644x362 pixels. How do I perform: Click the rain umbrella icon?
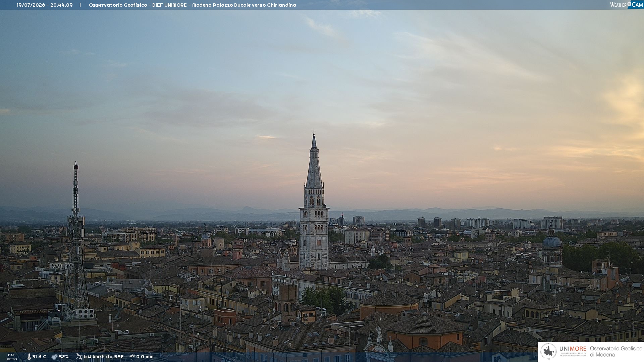[x=132, y=357]
